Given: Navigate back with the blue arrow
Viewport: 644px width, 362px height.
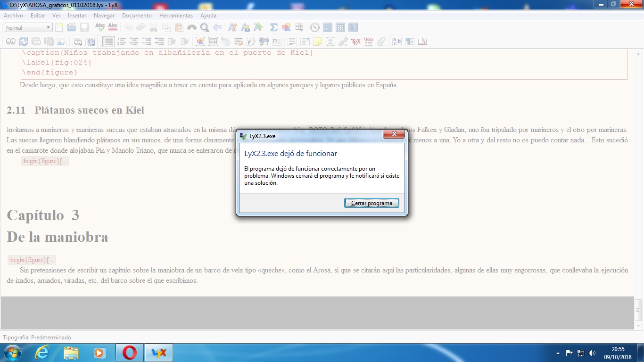Looking at the screenshot, I should 217,27.
